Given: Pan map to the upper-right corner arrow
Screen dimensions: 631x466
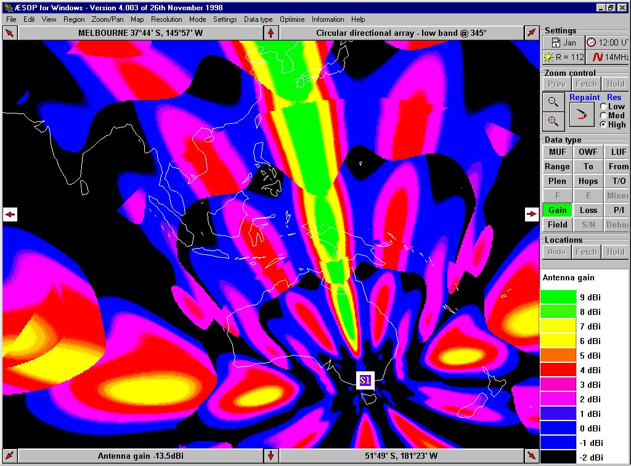Looking at the screenshot, I should (532, 33).
